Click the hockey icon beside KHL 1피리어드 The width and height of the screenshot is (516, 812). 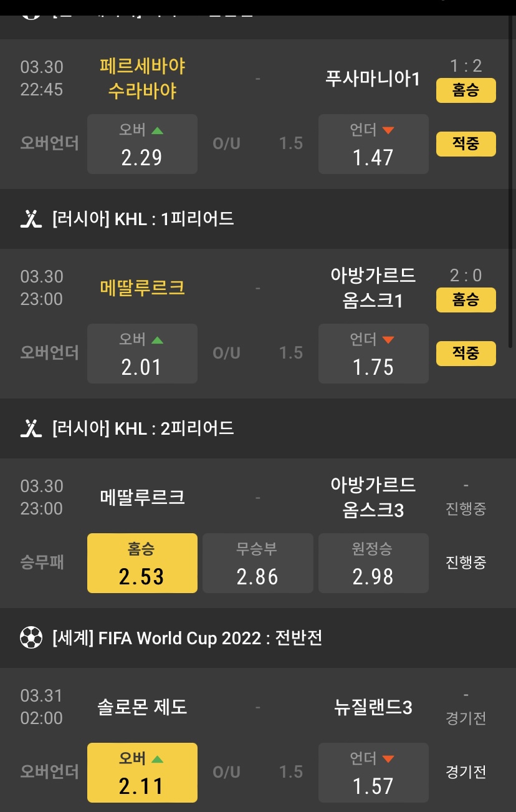[x=31, y=219]
